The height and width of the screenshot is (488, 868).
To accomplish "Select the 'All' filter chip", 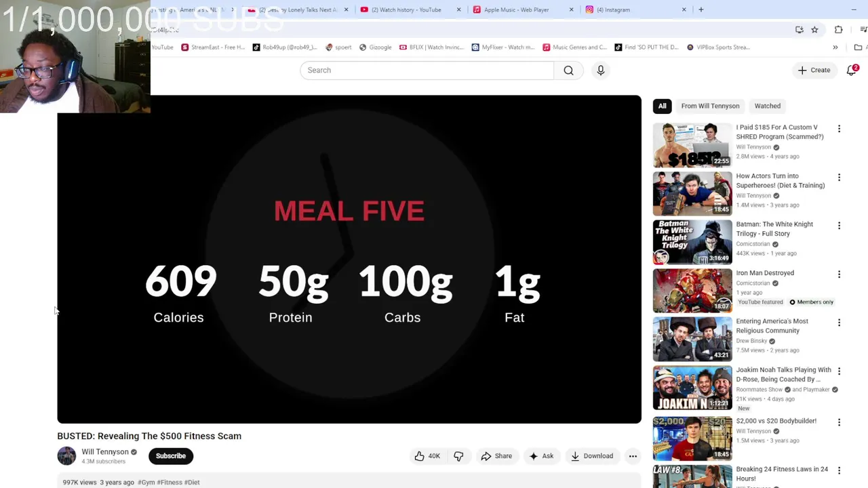I will pyautogui.click(x=662, y=106).
